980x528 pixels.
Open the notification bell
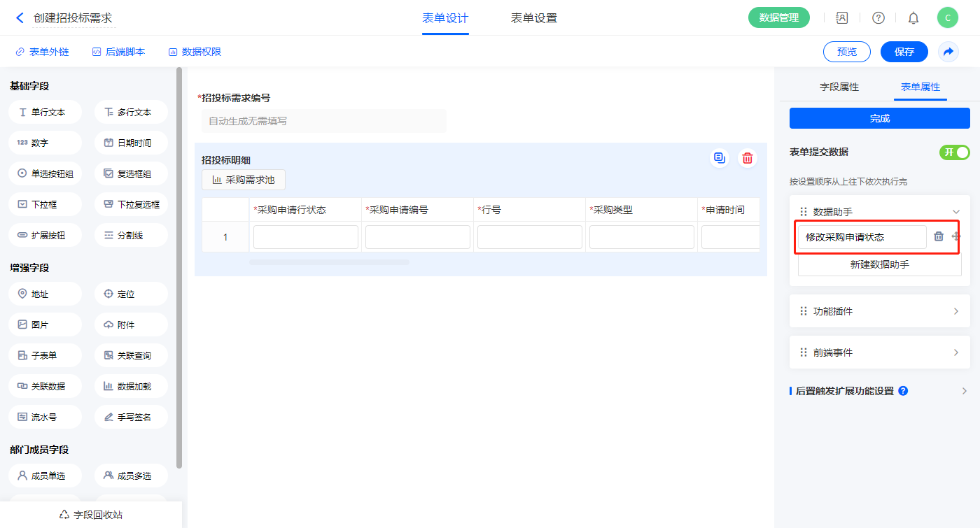[913, 18]
